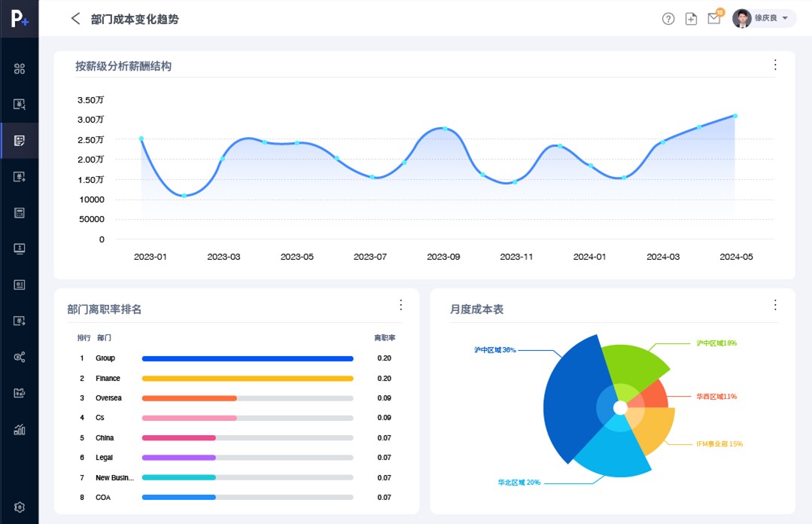This screenshot has width=812, height=524.
Task: Open the 按薪级分析薪酬结构 chart options menu
Action: pos(775,65)
